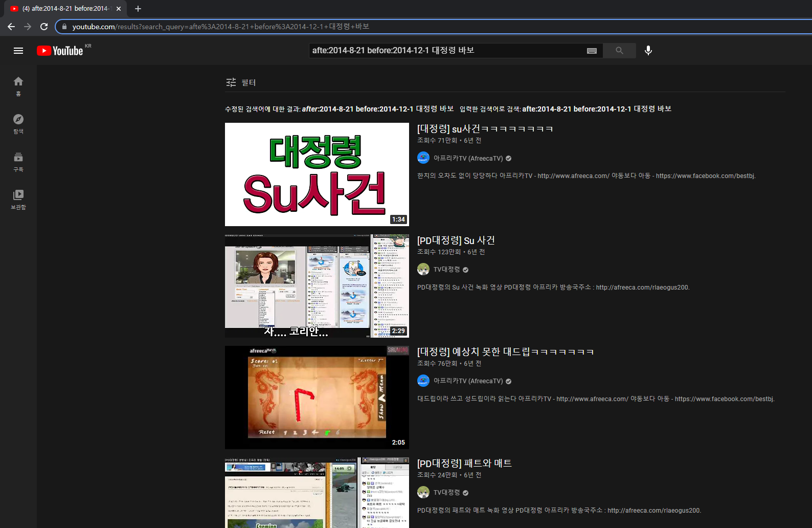Visit TV대정령 channel under Su 사건
The image size is (812, 528).
tap(446, 269)
